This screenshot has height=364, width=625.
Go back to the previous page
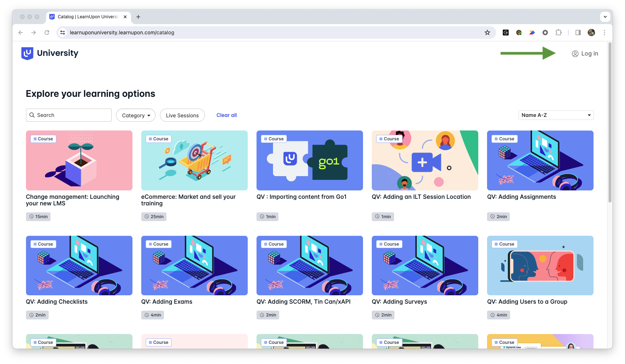point(20,33)
